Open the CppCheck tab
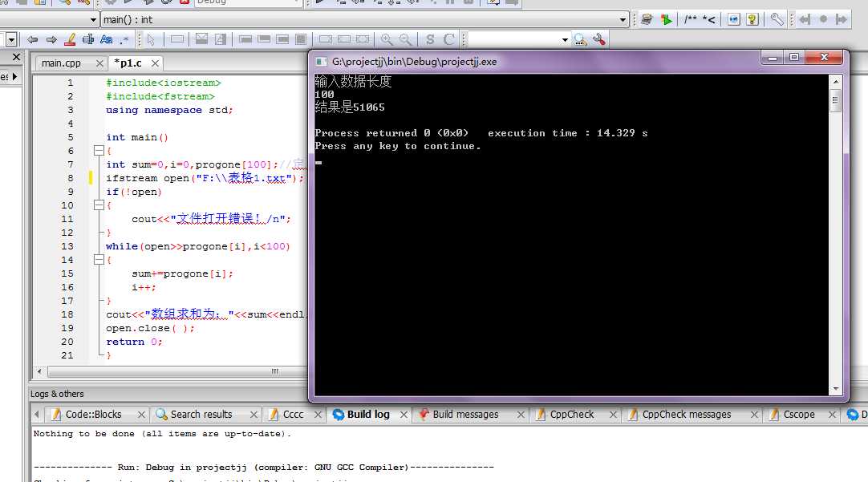The height and width of the screenshot is (482, 868). click(571, 415)
